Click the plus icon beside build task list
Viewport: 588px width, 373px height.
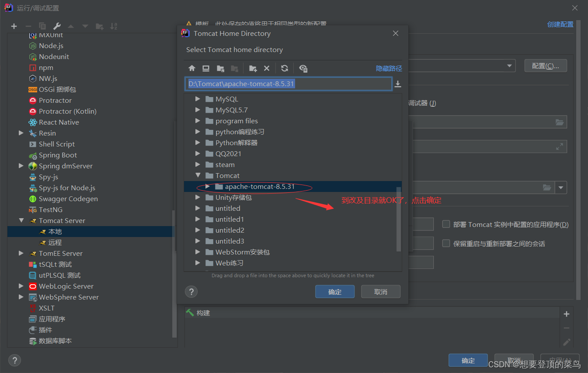click(567, 314)
